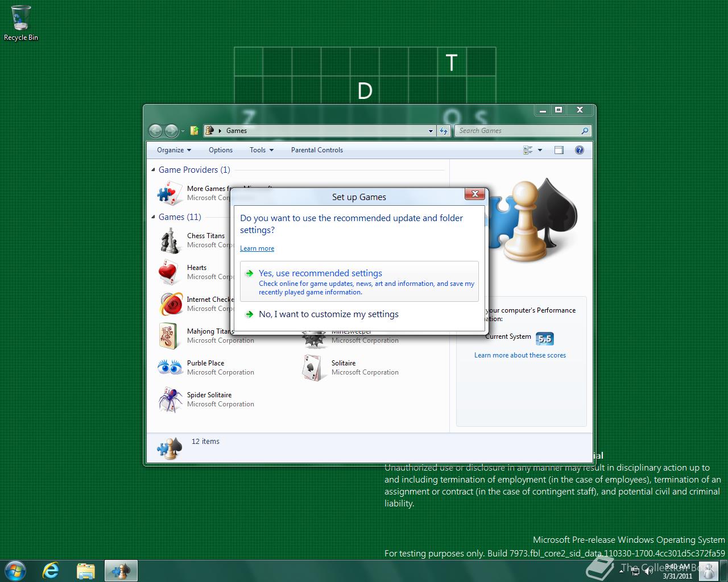Click the 12 items status text
Screen dimensions: 728x582
(x=205, y=442)
